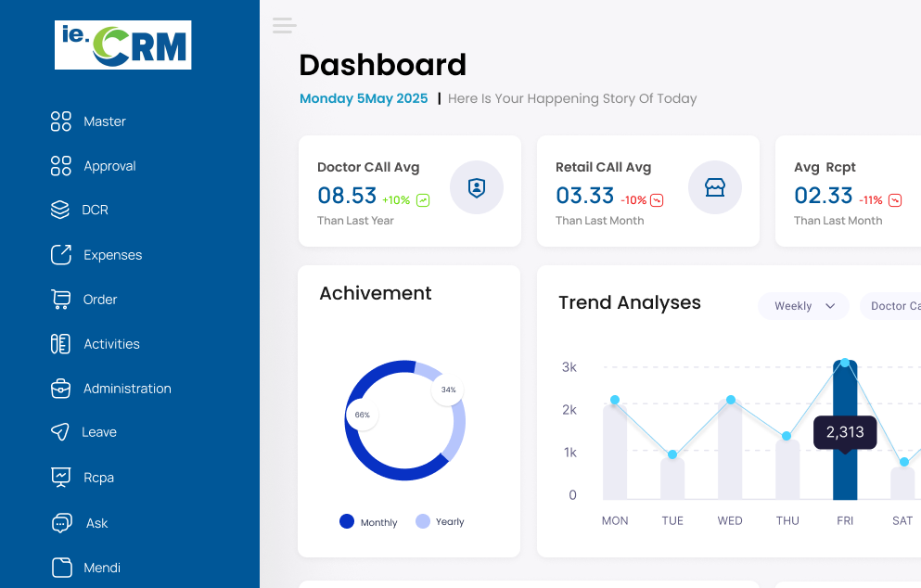The image size is (921, 588).
Task: Click the SAT axis label
Action: pos(902,520)
